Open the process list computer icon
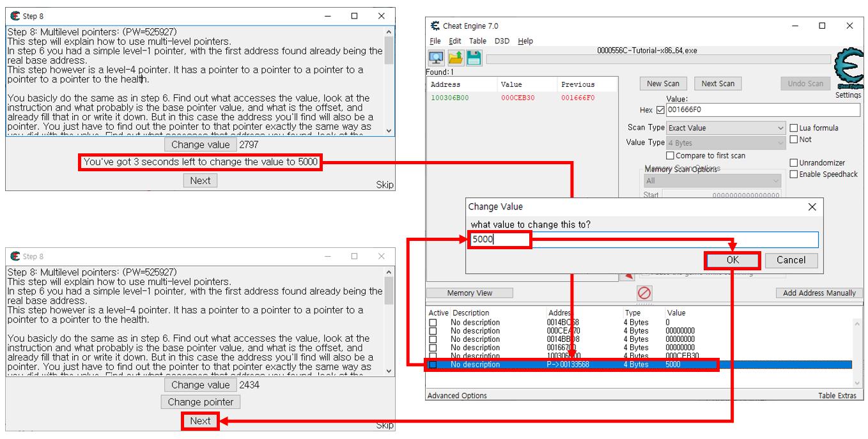Screen dimensions: 868x439 [x=437, y=58]
